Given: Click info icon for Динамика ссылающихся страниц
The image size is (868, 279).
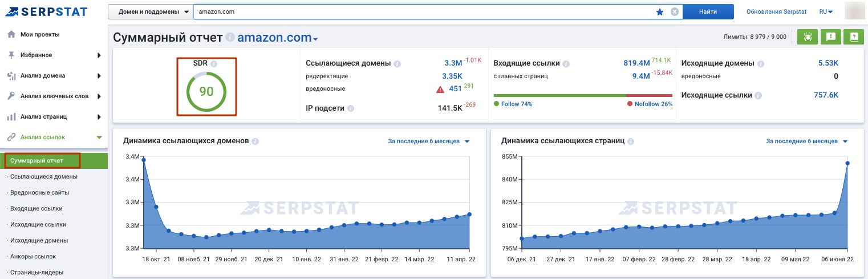Looking at the screenshot, I should (630, 141).
